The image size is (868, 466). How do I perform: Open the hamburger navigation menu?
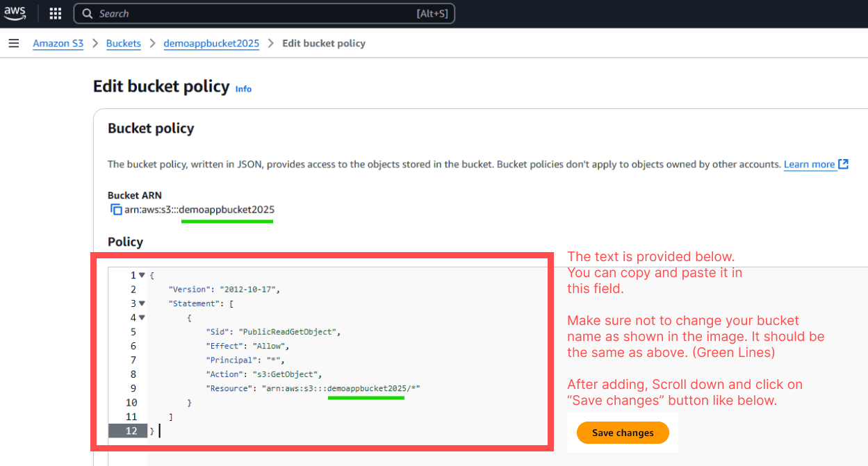click(x=14, y=42)
